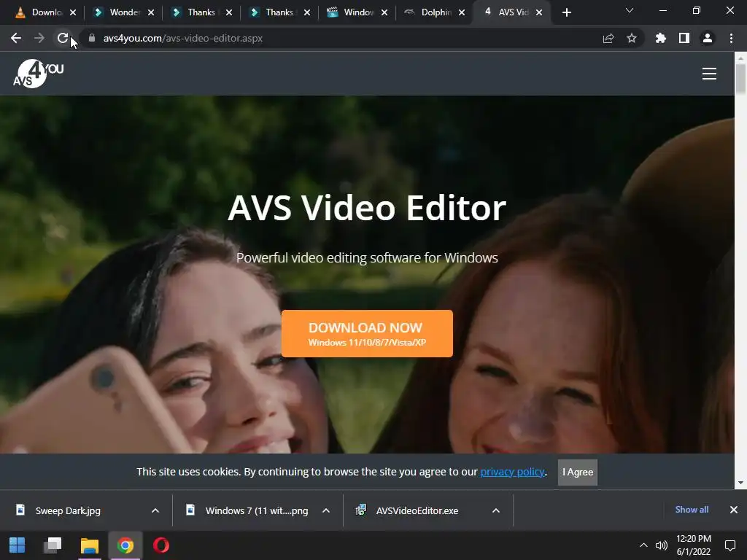747x560 pixels.
Task: Click the address bar URL
Action: pyautogui.click(x=183, y=38)
